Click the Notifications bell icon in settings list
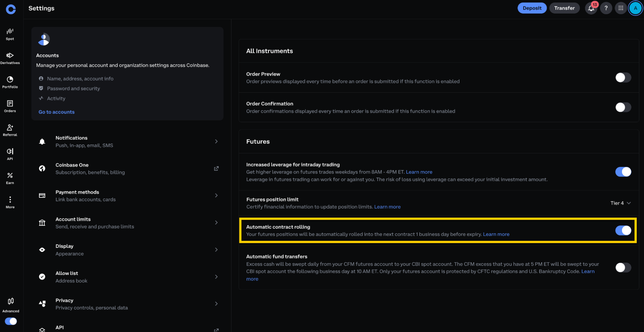The width and height of the screenshot is (644, 332). tap(42, 142)
